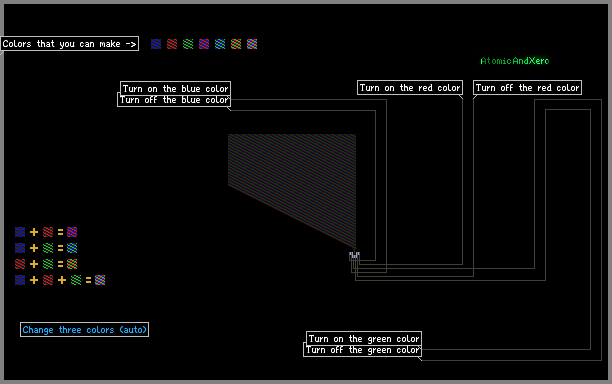Click the blue-green swatch in top row

point(220,44)
